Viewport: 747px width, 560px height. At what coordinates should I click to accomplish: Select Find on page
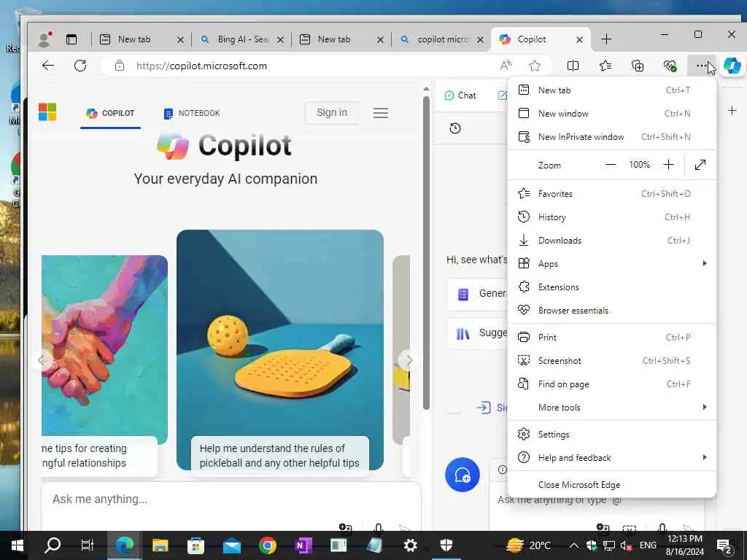(x=612, y=384)
